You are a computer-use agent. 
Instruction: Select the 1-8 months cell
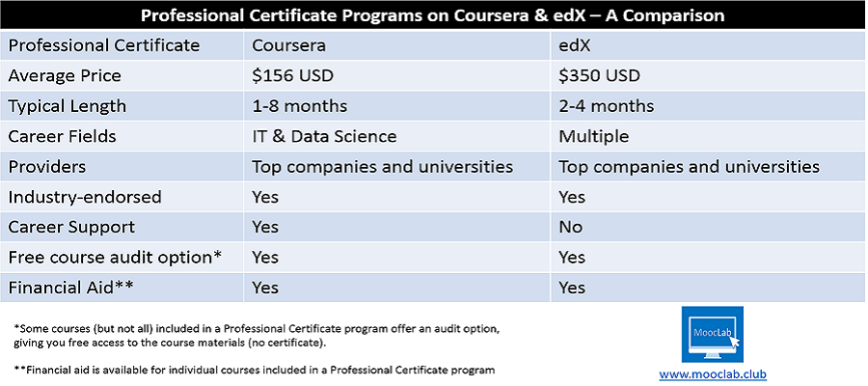tap(299, 106)
